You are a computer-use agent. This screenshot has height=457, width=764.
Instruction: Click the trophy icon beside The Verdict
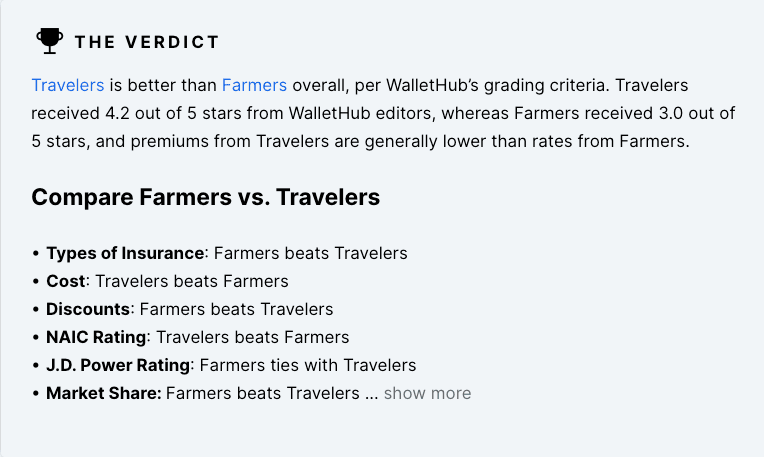pyautogui.click(x=49, y=41)
